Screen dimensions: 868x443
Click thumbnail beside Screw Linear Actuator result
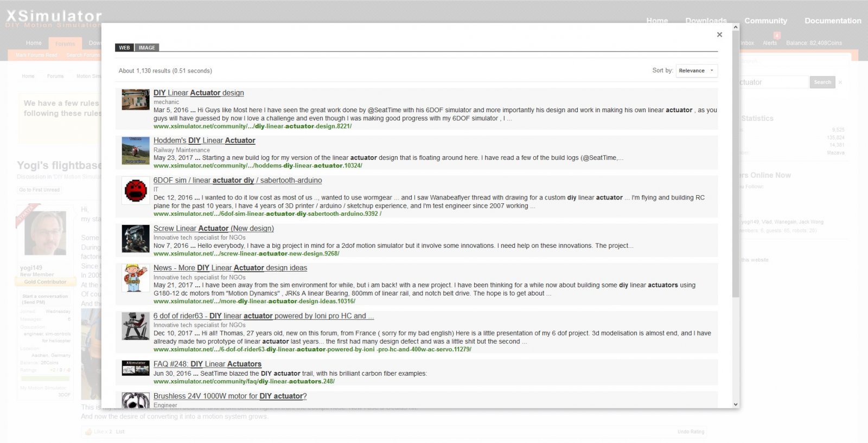(136, 239)
